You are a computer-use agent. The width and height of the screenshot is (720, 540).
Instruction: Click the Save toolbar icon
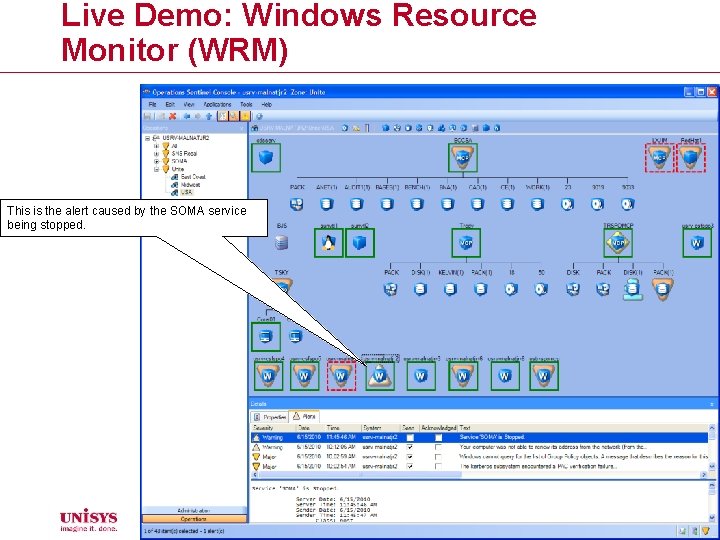[147, 116]
